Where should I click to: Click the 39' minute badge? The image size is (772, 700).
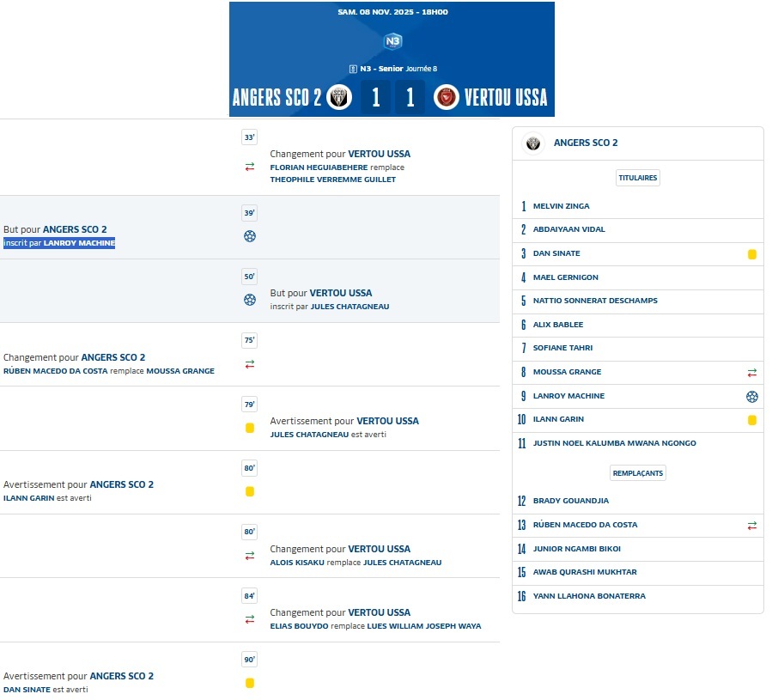[x=250, y=213]
